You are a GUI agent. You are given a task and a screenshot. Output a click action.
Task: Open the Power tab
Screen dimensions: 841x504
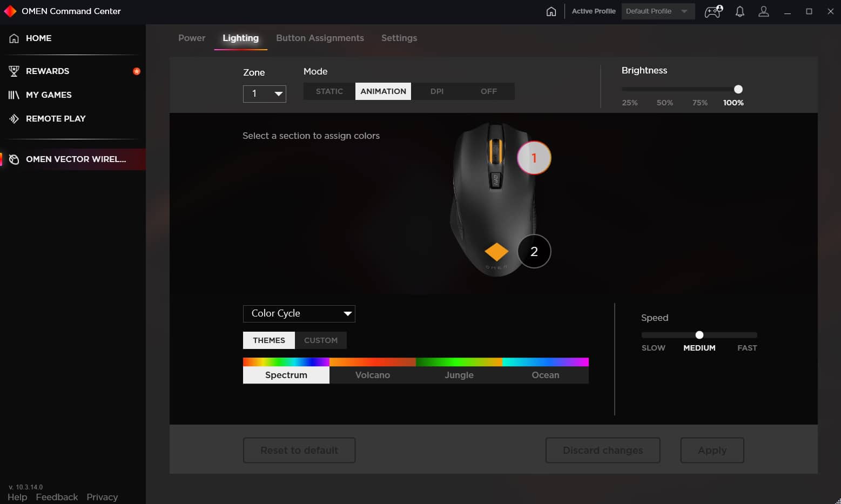[x=192, y=38]
